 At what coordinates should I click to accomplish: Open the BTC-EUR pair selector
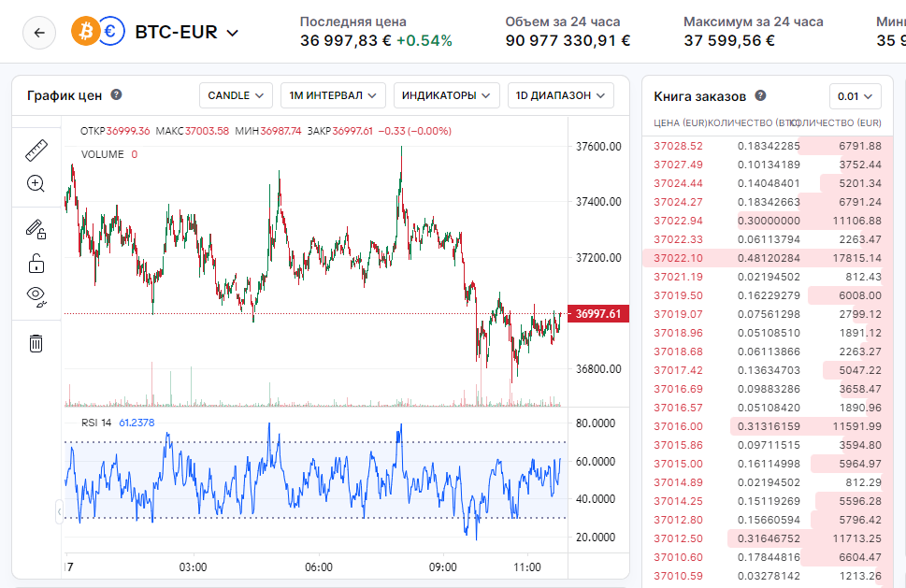187,33
